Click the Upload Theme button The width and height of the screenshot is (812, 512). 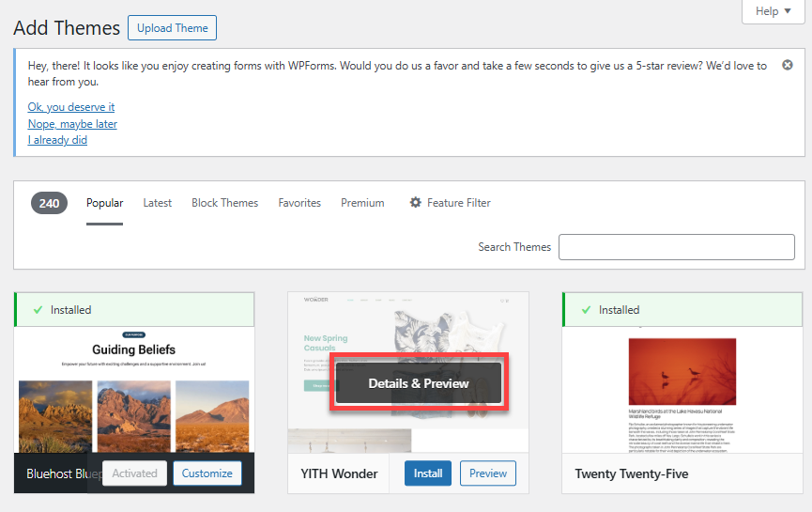pyautogui.click(x=173, y=28)
